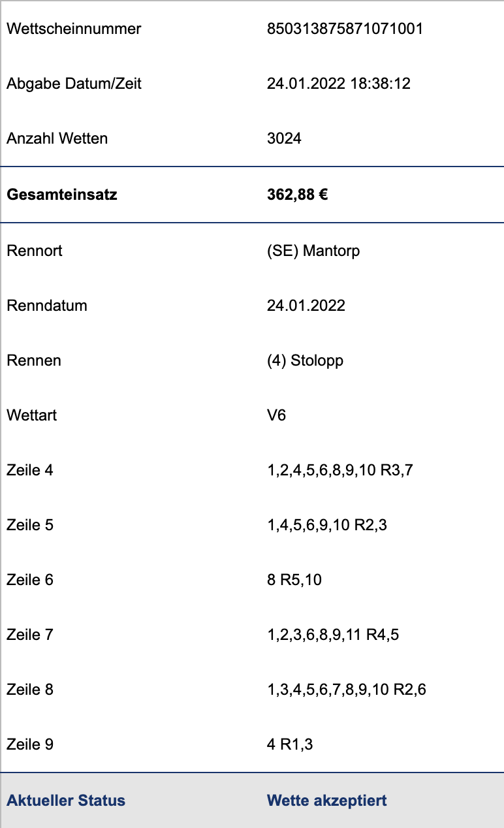
Task: Select the Wettscheinnummer value 850313875871071001
Action: [x=345, y=29]
